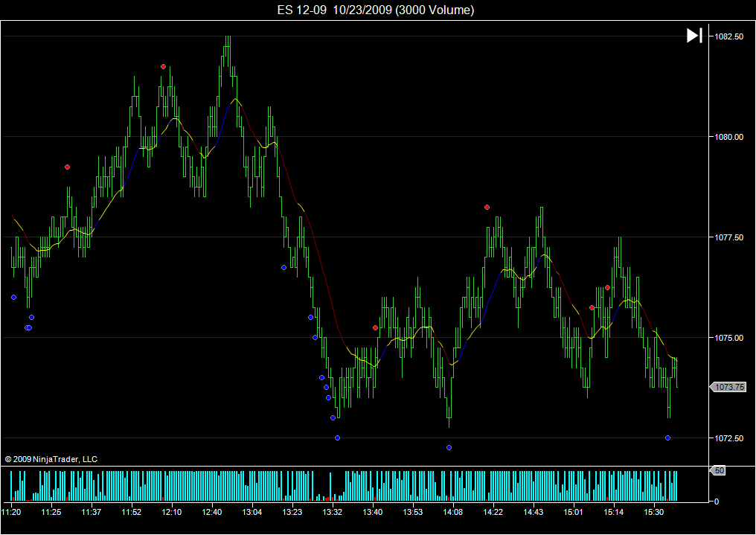756x535 pixels.
Task: Click the blue dot below the 14:08 low
Action: (x=449, y=448)
